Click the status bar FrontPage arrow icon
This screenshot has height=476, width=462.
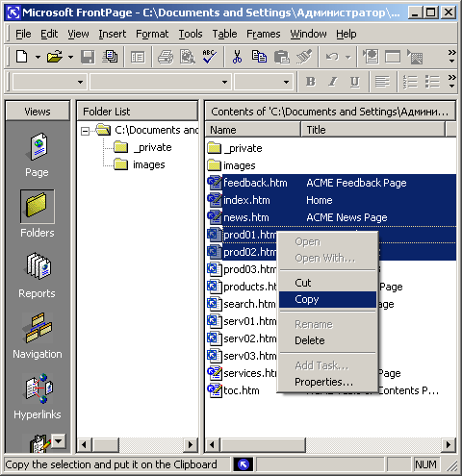point(244,464)
